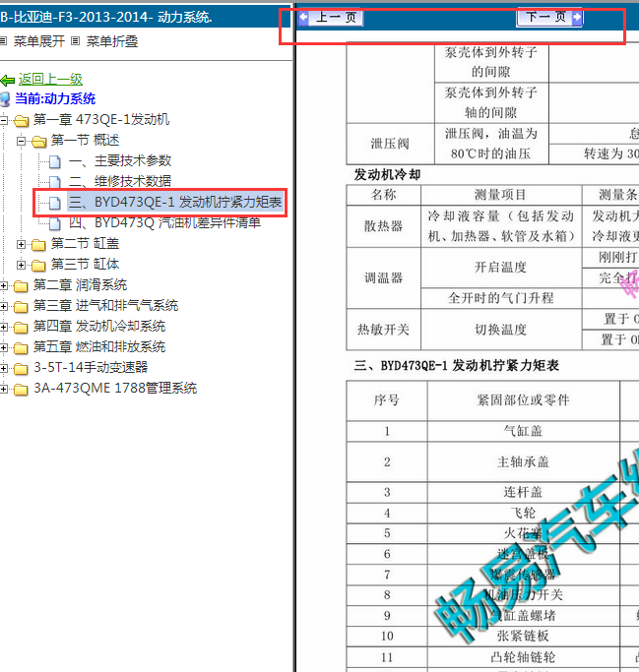Click table cell 切换温度
This screenshot has width=639, height=672.
[x=500, y=330]
